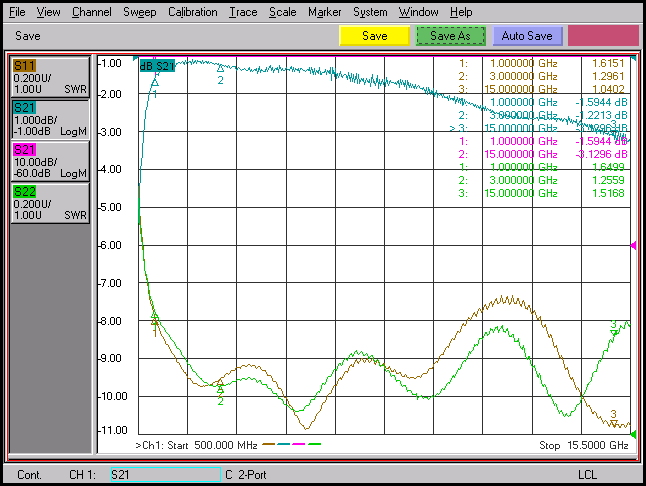Click the CH 1: status label
646x486 pixels.
tap(82, 475)
